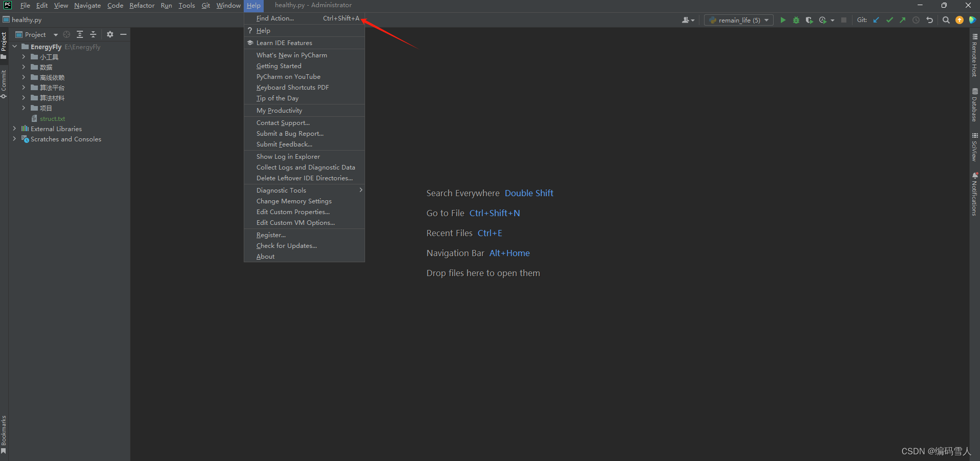The image size is (980, 461).
Task: Expand all in Project panel
Action: pyautogui.click(x=80, y=34)
